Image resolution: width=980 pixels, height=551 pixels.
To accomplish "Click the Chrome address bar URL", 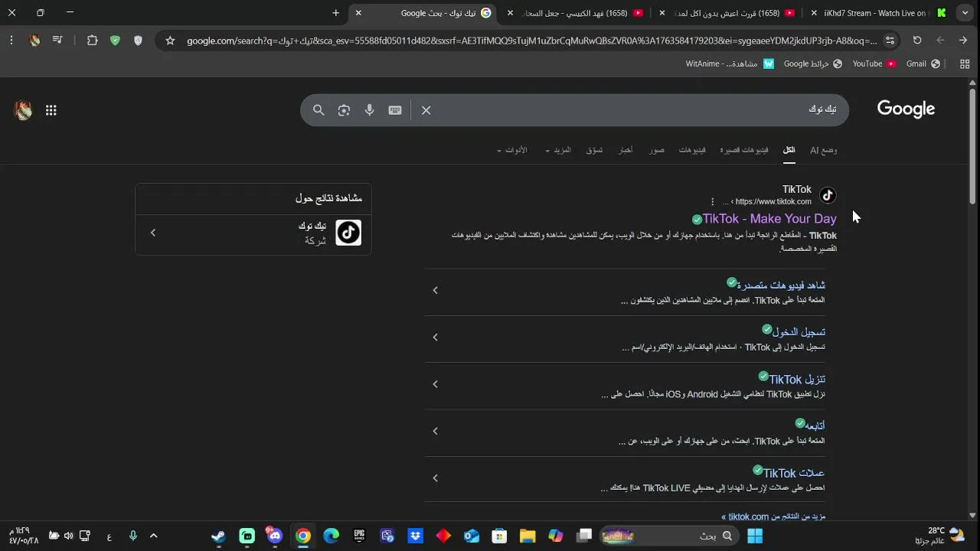I will (x=531, y=41).
